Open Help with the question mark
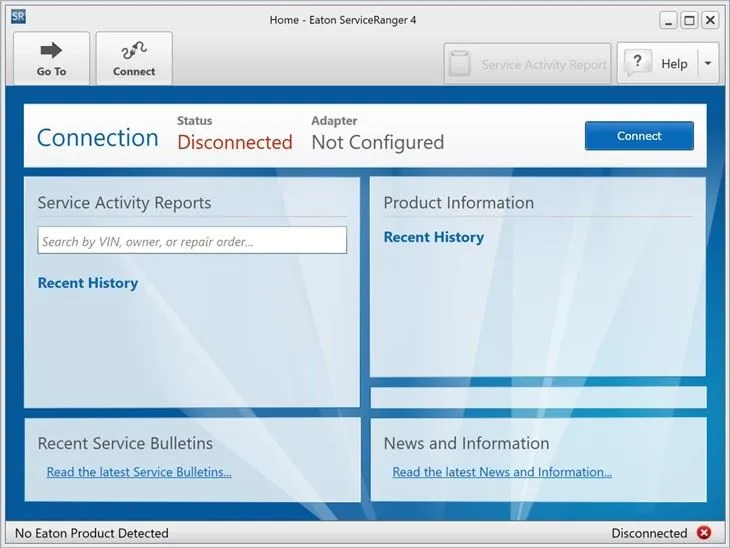Viewport: 730px width, 548px height. [x=657, y=63]
